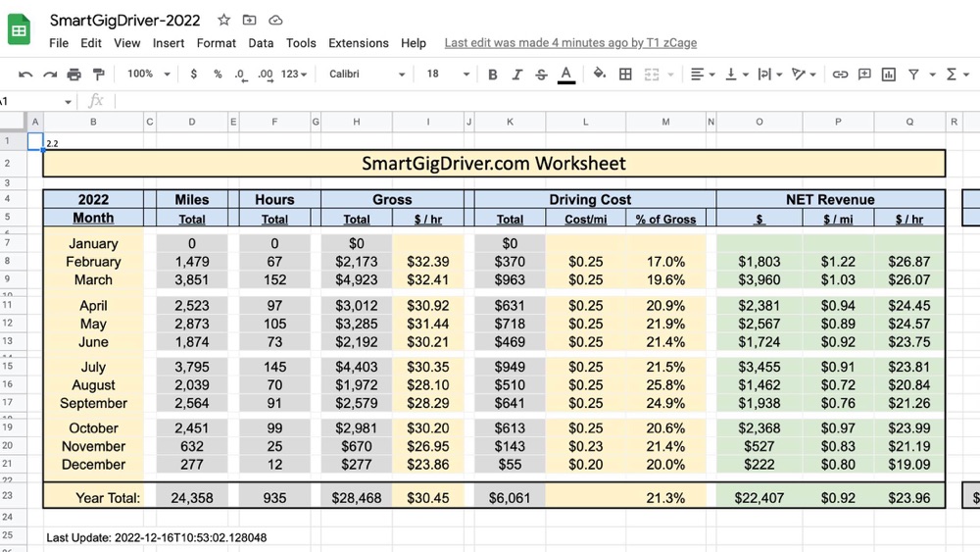Open the functions sigma menu

(956, 75)
